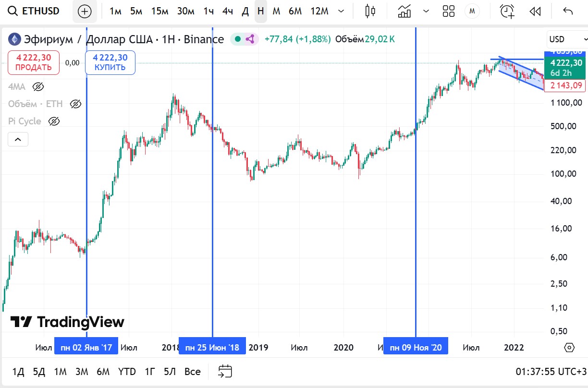Expand the timeframe interval dropdown arrow
The width and height of the screenshot is (588, 388).
[341, 12]
